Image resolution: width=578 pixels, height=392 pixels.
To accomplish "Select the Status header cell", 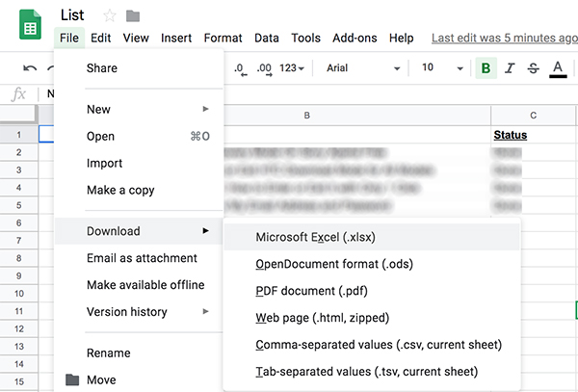I will 533,135.
